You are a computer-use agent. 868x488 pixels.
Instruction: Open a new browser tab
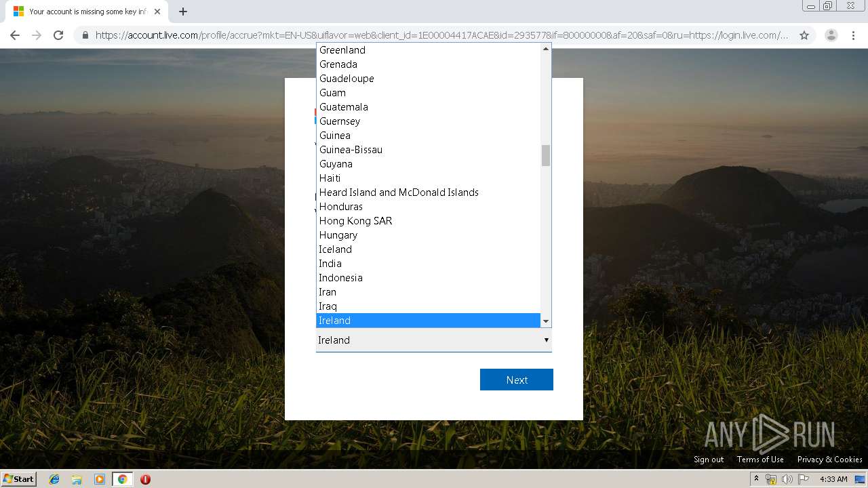tap(183, 12)
